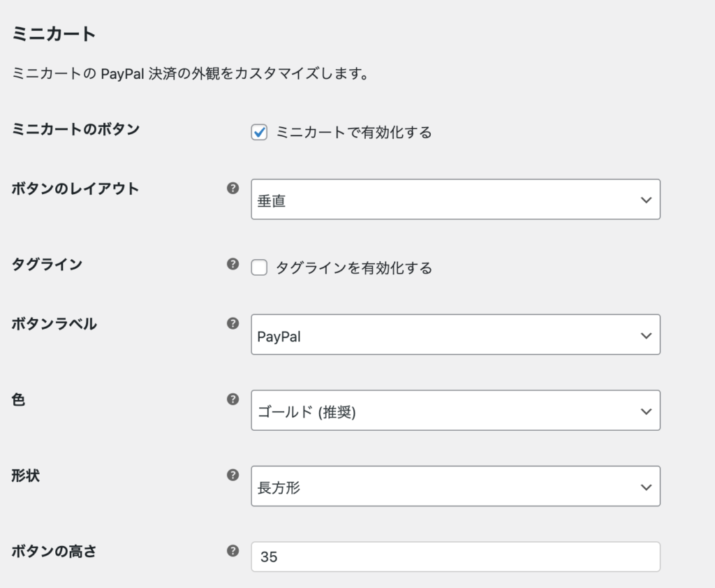Viewport: 715px width, 588px height.
Task: Click help icon beside ボタンの高さ
Action: (233, 550)
